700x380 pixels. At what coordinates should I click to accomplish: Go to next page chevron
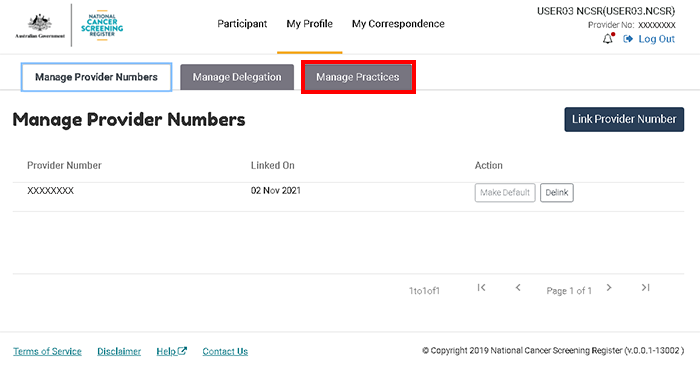pyautogui.click(x=609, y=288)
